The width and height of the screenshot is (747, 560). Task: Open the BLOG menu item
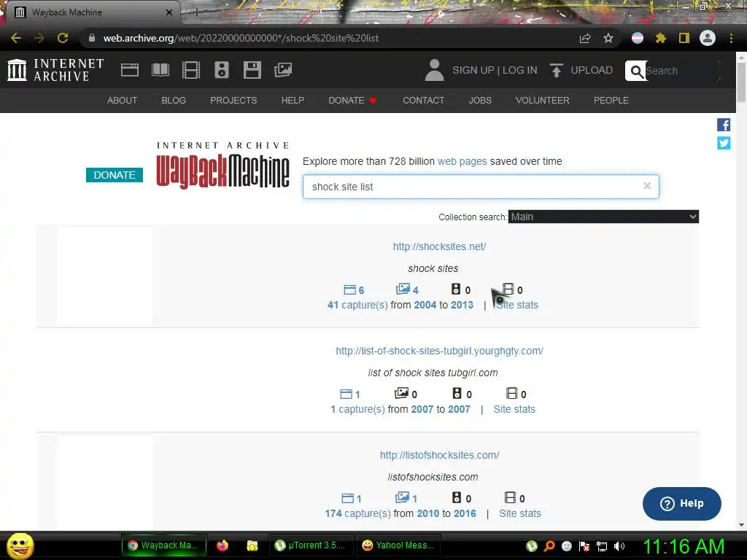click(174, 101)
